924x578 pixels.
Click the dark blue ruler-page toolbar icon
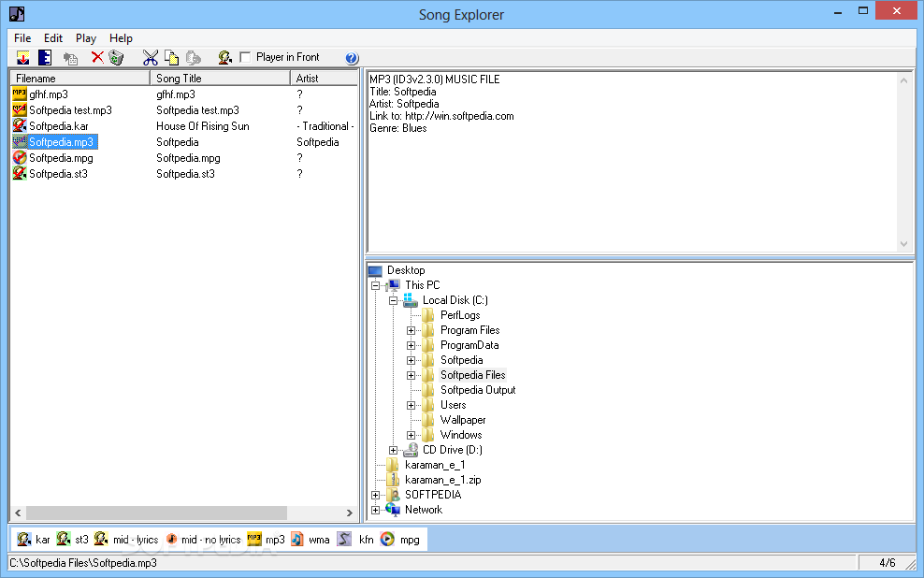pos(45,58)
